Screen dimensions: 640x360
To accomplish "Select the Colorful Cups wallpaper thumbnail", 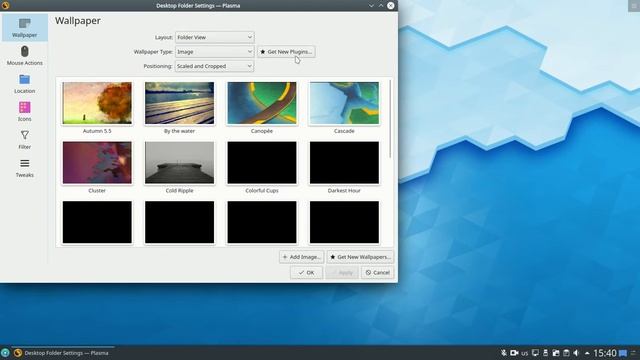I will 262,163.
